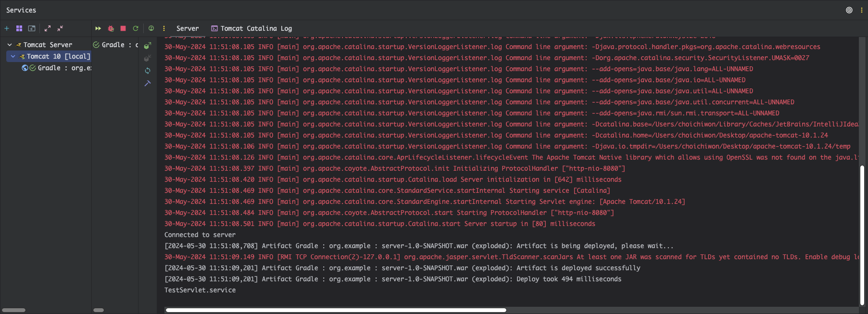
Task: Click 'Starting service [Catalina]' log line
Action: click(387, 190)
